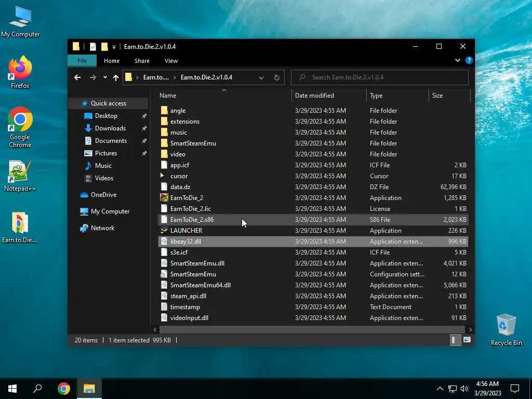The width and height of the screenshot is (532, 399).
Task: Sort by the Name column header
Action: point(224,96)
